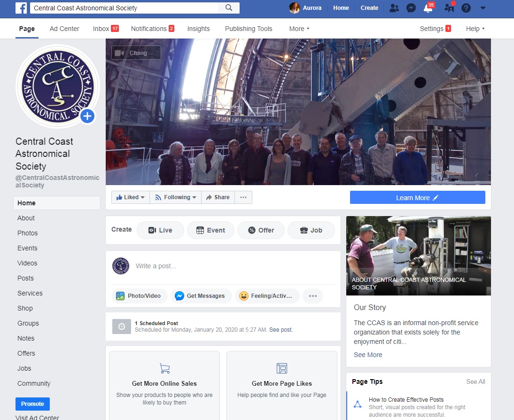The image size is (514, 420).
Task: Click the Share button
Action: (218, 197)
